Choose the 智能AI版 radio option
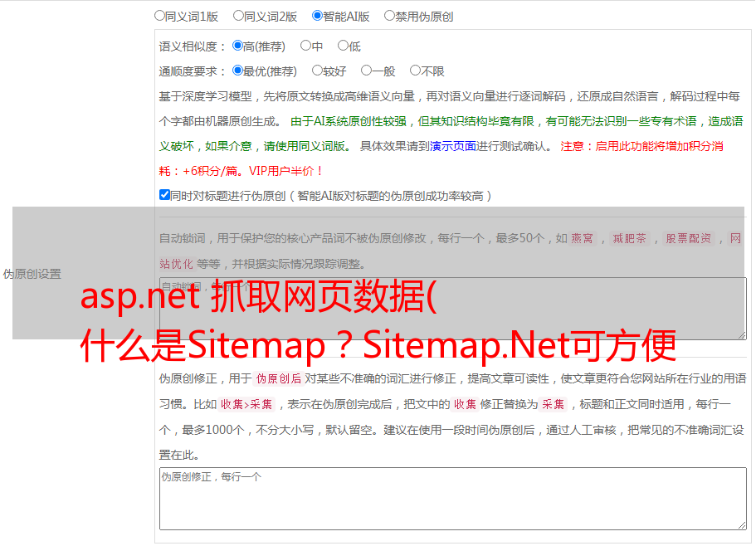This screenshot has width=756, height=546. 317,16
